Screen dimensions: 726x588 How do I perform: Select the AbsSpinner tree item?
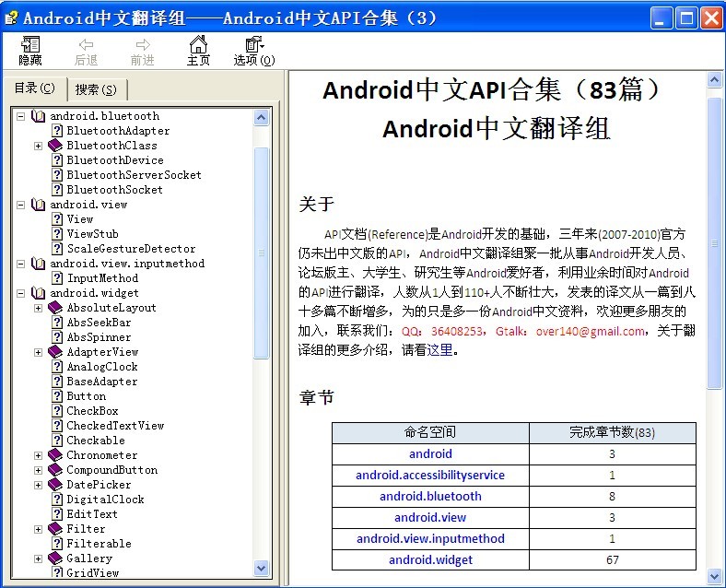click(100, 337)
